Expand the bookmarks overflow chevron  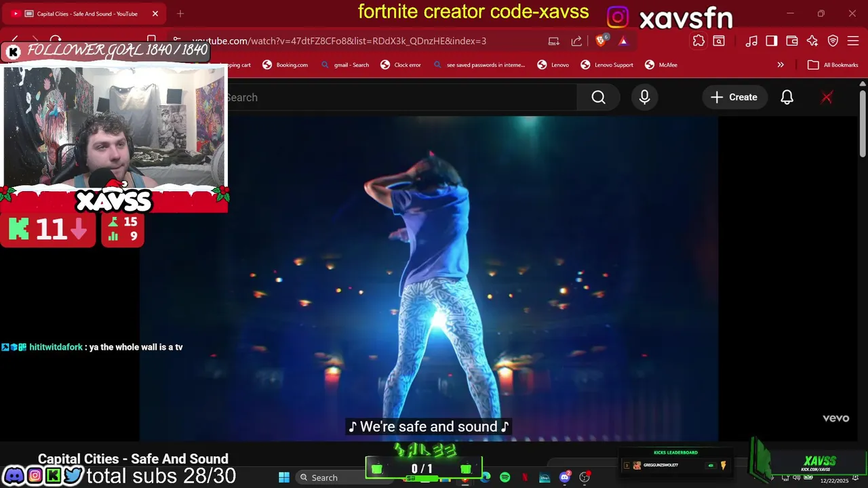781,65
